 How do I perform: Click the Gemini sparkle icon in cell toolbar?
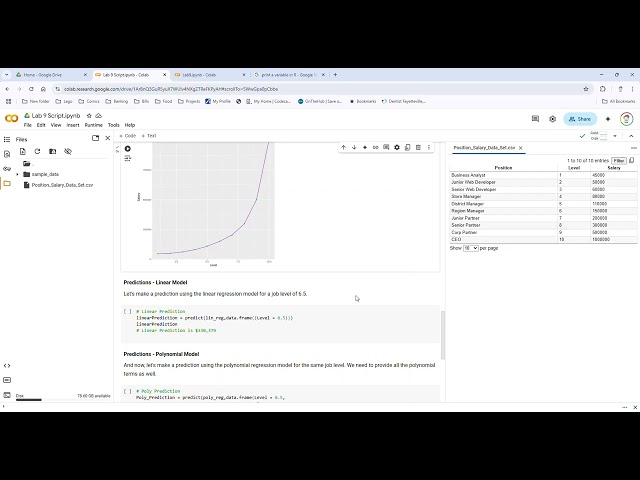365,147
